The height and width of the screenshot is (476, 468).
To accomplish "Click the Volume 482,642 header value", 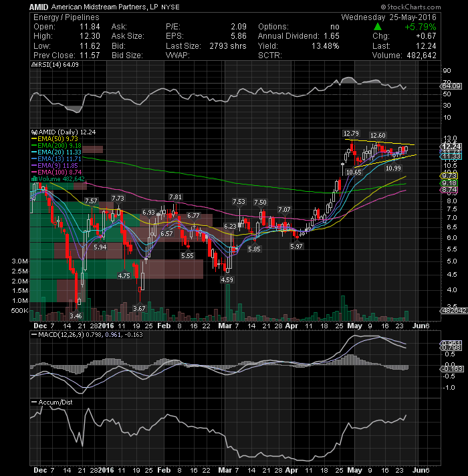I will (421, 55).
